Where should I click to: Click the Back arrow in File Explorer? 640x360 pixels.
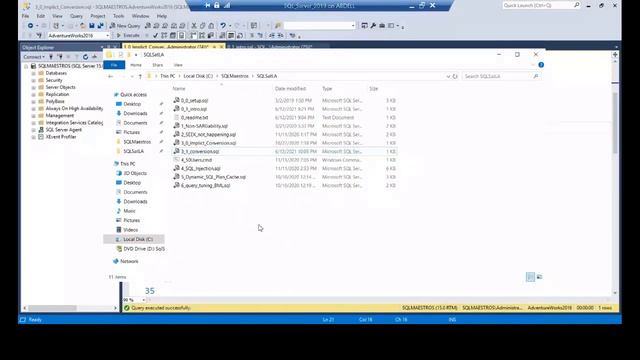point(111,76)
